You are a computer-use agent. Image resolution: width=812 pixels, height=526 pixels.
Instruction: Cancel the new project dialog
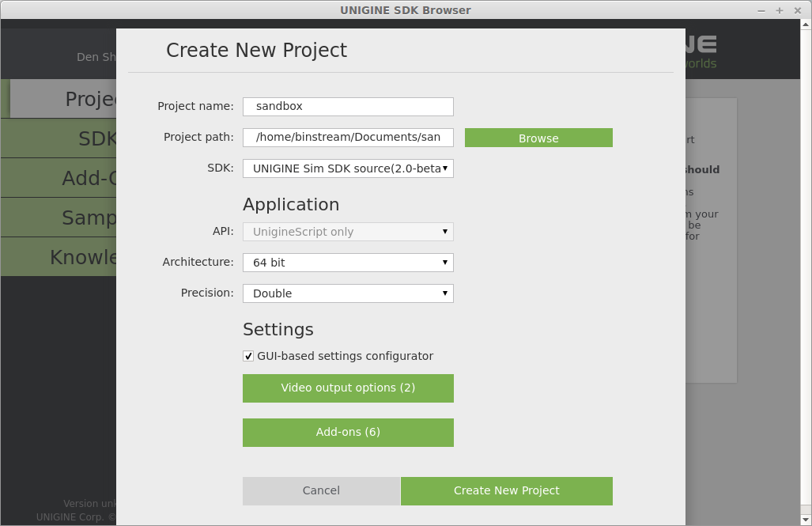click(321, 490)
